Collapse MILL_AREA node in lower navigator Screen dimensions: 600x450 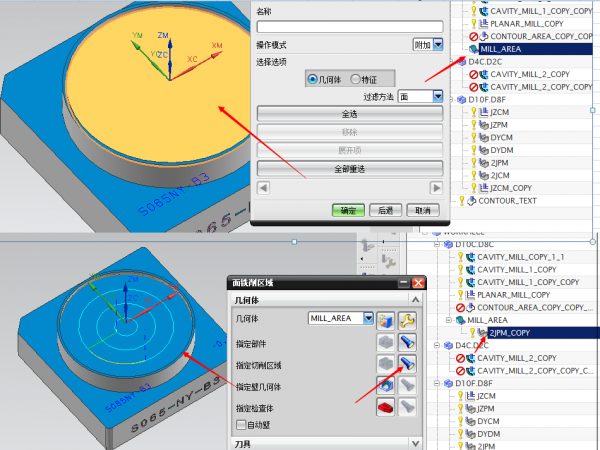click(448, 320)
